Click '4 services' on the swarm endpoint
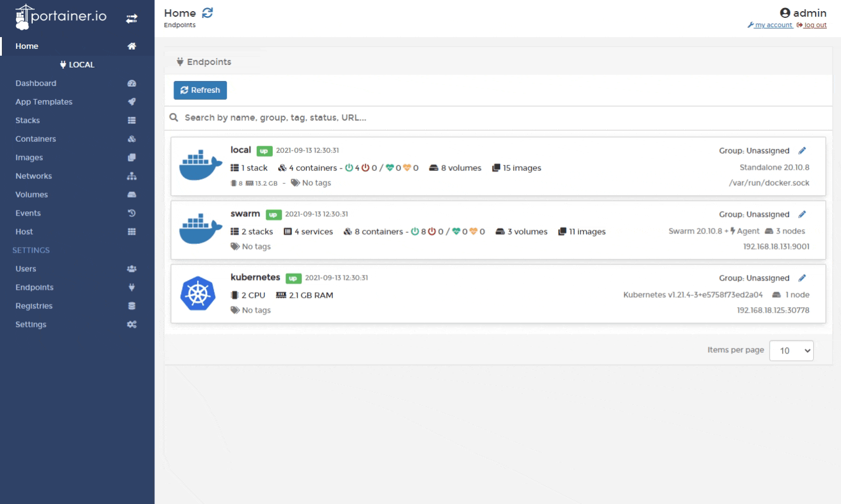This screenshot has width=841, height=504. pos(308,232)
